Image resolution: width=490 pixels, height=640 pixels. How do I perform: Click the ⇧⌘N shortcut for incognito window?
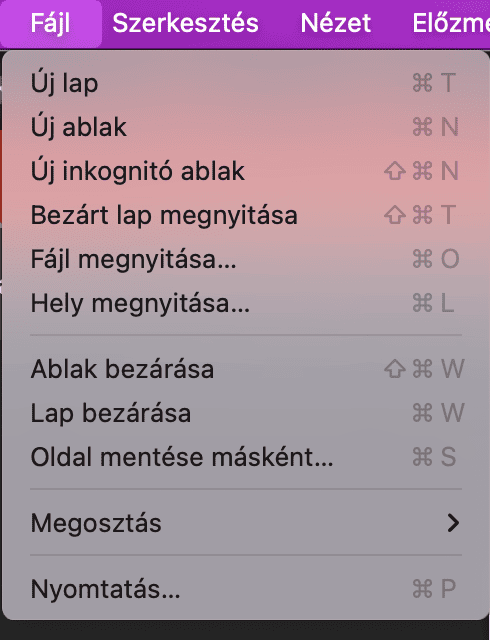[421, 171]
